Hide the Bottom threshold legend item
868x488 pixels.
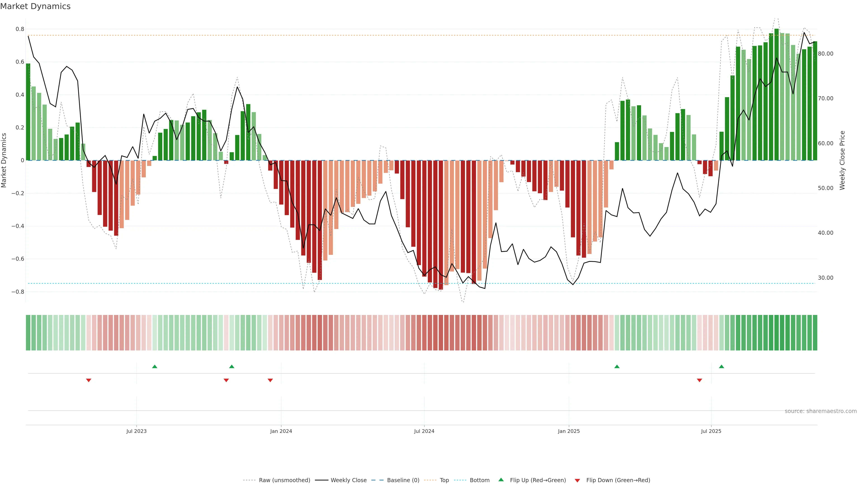[x=479, y=480]
